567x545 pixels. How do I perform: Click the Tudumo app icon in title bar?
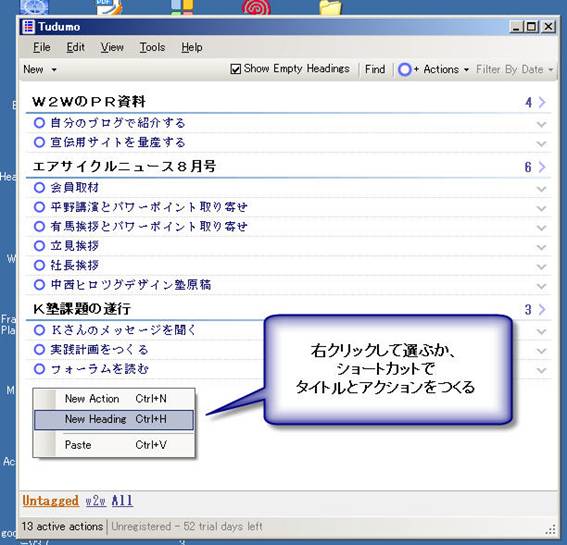point(28,26)
